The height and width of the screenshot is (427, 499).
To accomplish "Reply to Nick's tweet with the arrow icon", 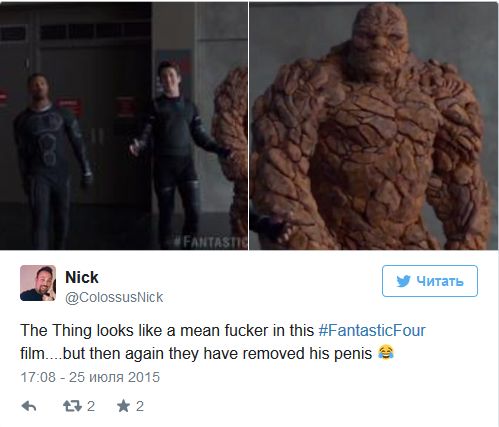I will pos(29,406).
